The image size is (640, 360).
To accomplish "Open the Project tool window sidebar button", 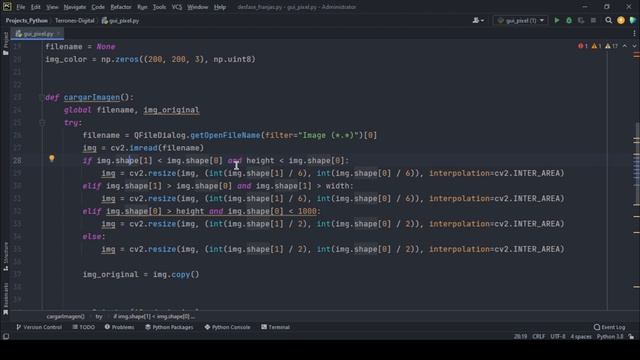I will click(x=5, y=43).
